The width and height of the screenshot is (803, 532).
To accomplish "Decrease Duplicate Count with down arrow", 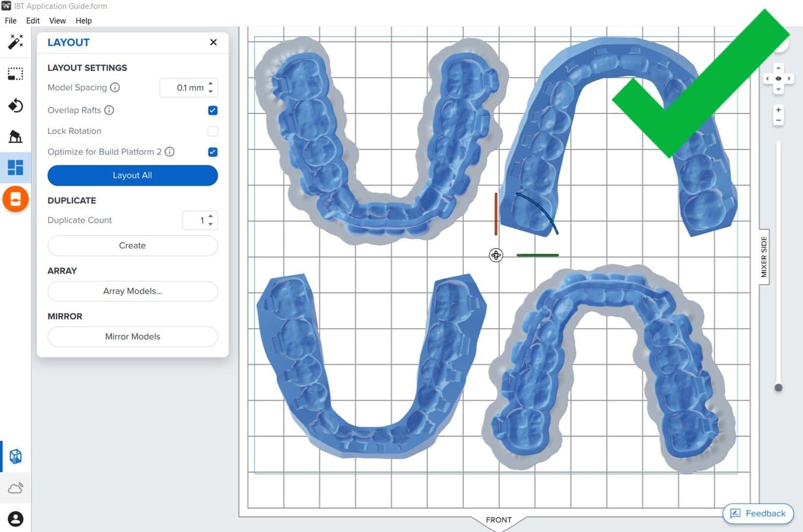I will point(211,224).
